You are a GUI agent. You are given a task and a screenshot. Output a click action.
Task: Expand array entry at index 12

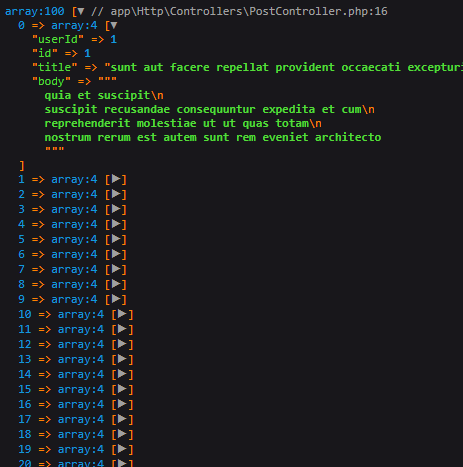[123, 344]
